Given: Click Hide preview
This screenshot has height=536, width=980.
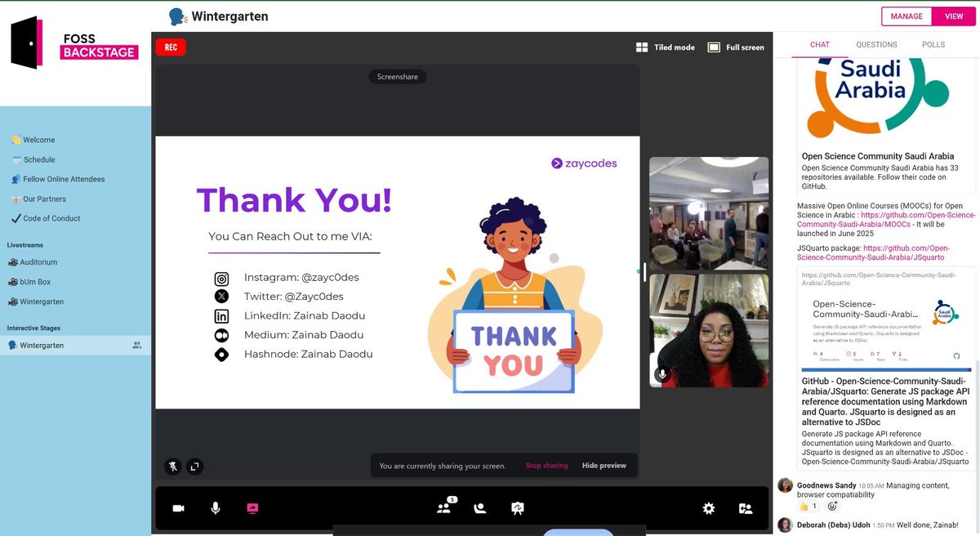Looking at the screenshot, I should (604, 466).
